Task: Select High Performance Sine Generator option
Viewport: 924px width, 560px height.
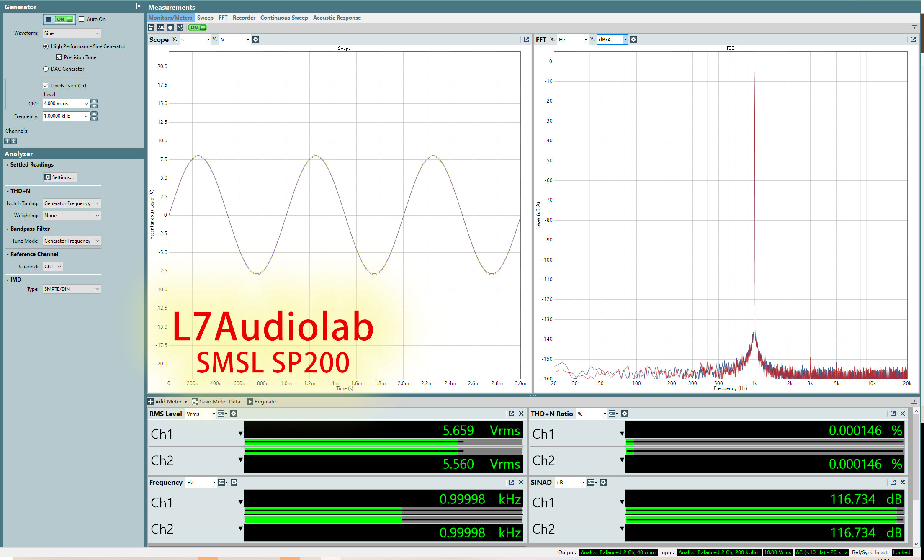Action: [46, 46]
